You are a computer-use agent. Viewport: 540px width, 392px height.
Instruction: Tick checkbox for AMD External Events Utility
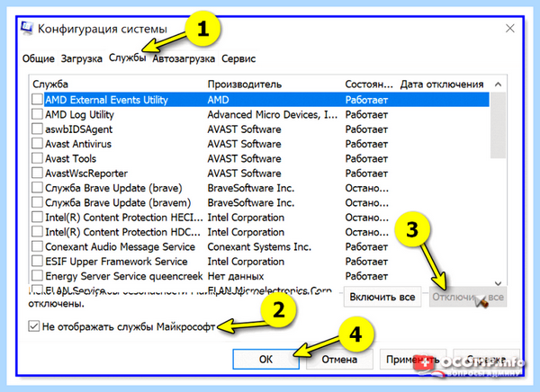point(37,100)
